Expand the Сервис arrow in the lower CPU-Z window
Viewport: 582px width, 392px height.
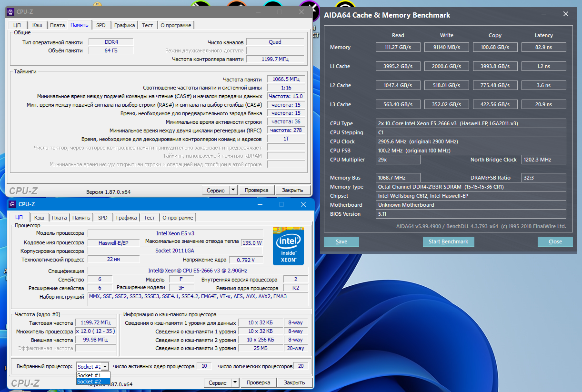(235, 382)
